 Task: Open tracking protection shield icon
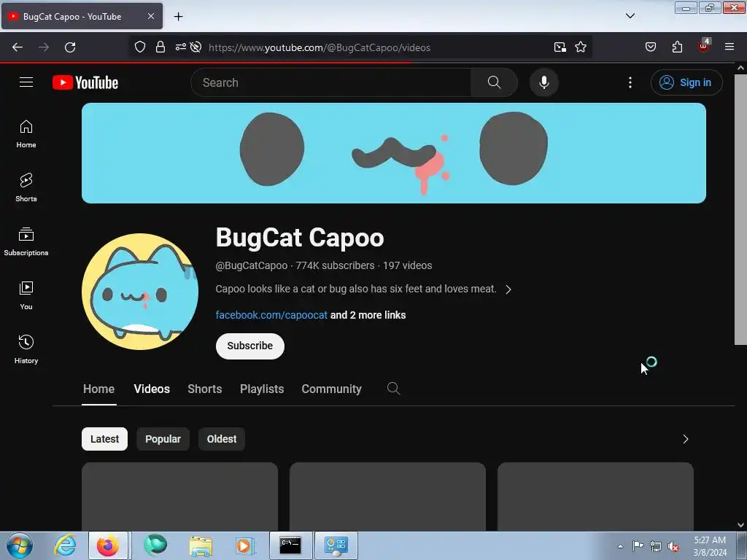coord(139,47)
